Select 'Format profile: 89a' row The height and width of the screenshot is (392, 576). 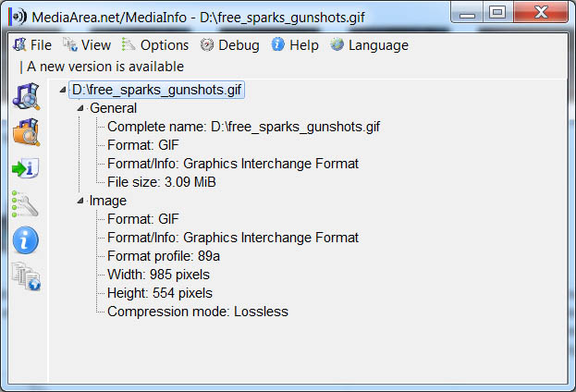click(164, 256)
